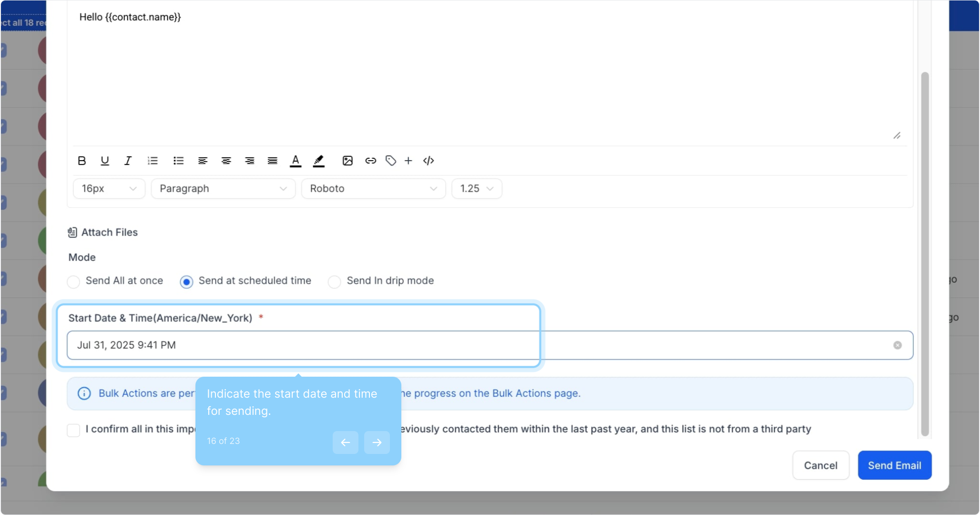Viewport: 980px width, 515px height.
Task: Click the Send Email button
Action: (894, 465)
